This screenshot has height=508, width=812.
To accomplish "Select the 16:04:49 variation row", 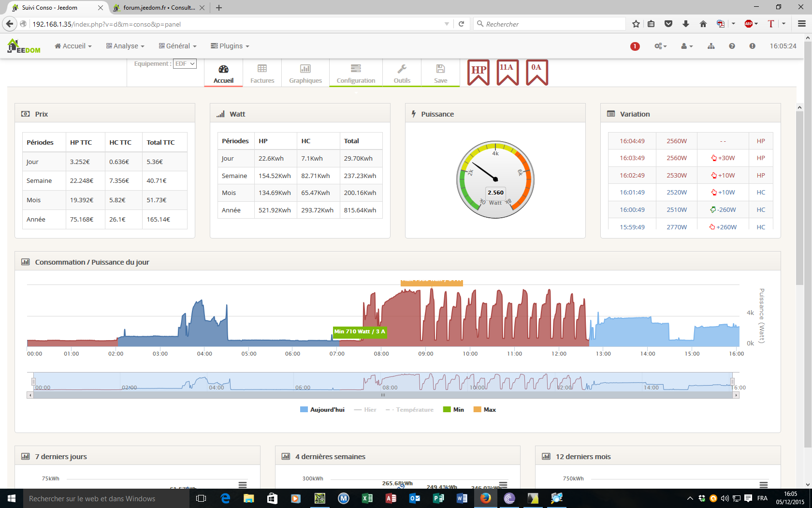I will click(x=690, y=141).
